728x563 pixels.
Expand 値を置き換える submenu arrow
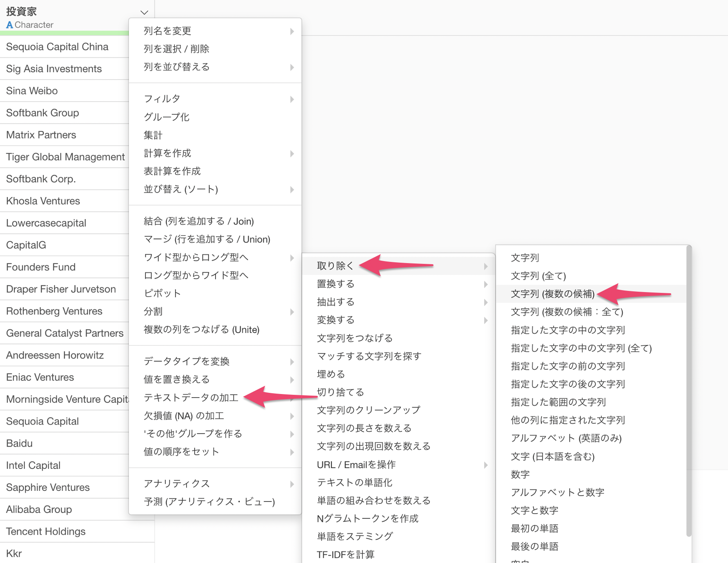coord(292,380)
